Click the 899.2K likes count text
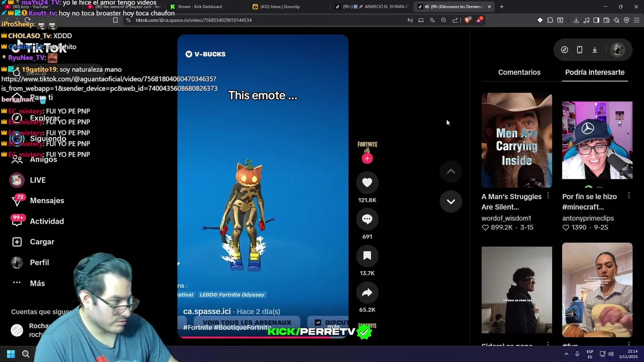The image size is (644, 362). click(502, 227)
